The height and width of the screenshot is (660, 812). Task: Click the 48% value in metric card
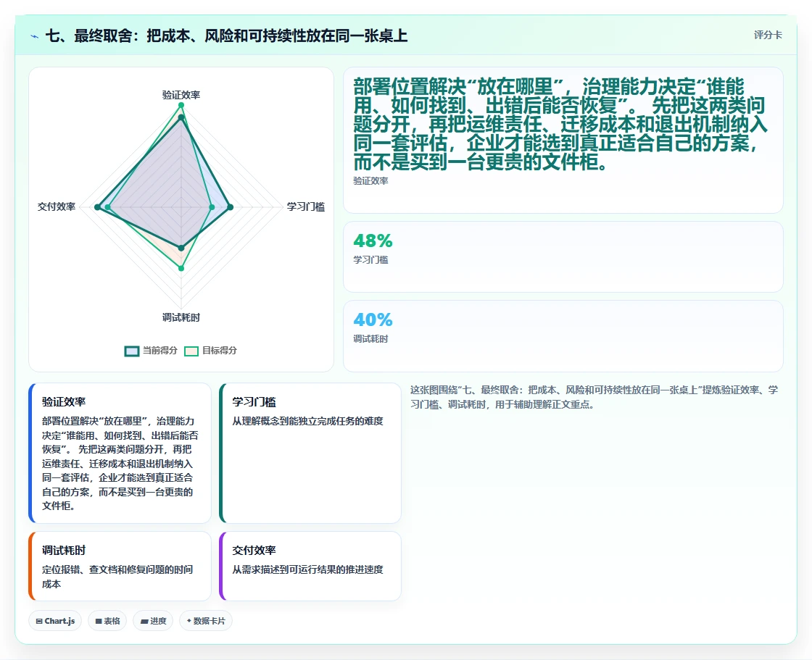(373, 241)
